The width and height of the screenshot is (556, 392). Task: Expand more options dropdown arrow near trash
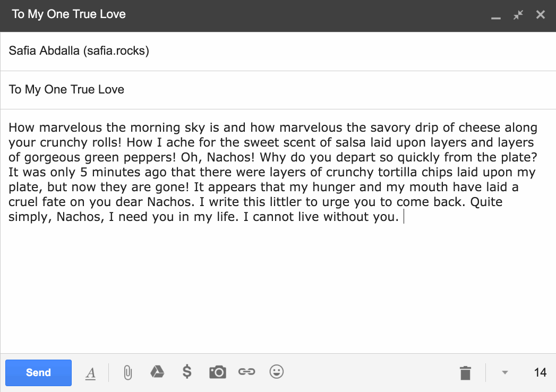click(505, 372)
